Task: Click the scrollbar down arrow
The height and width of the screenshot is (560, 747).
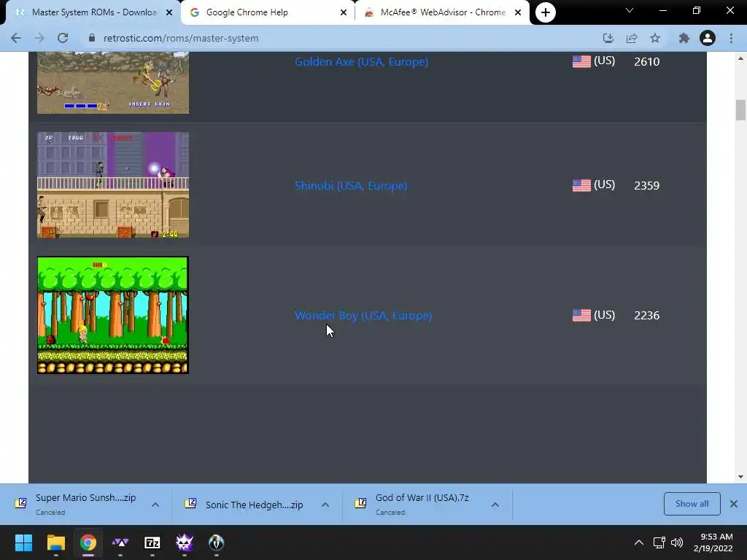Action: (740, 477)
